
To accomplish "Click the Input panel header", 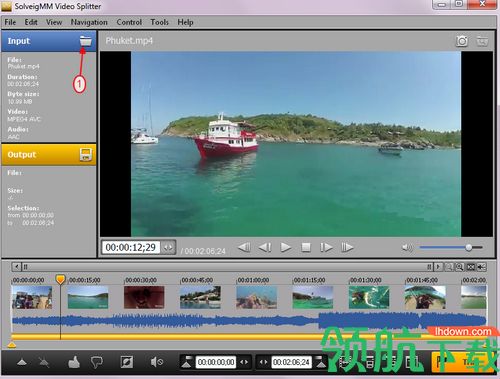I will (49, 41).
